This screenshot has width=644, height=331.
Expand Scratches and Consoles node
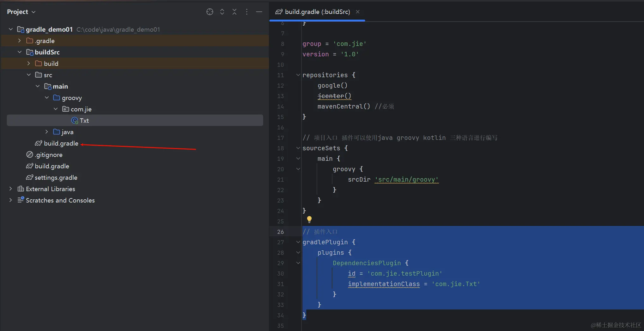pyautogui.click(x=11, y=200)
